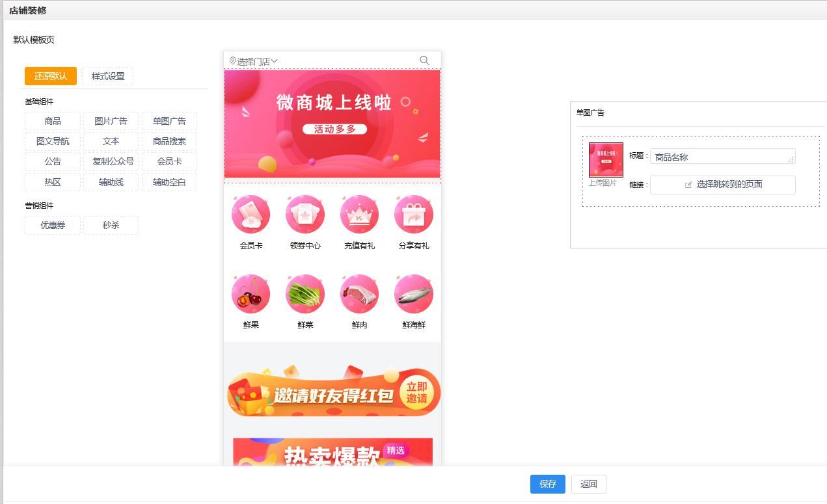
Task: Add the 图片广告 component
Action: (111, 121)
